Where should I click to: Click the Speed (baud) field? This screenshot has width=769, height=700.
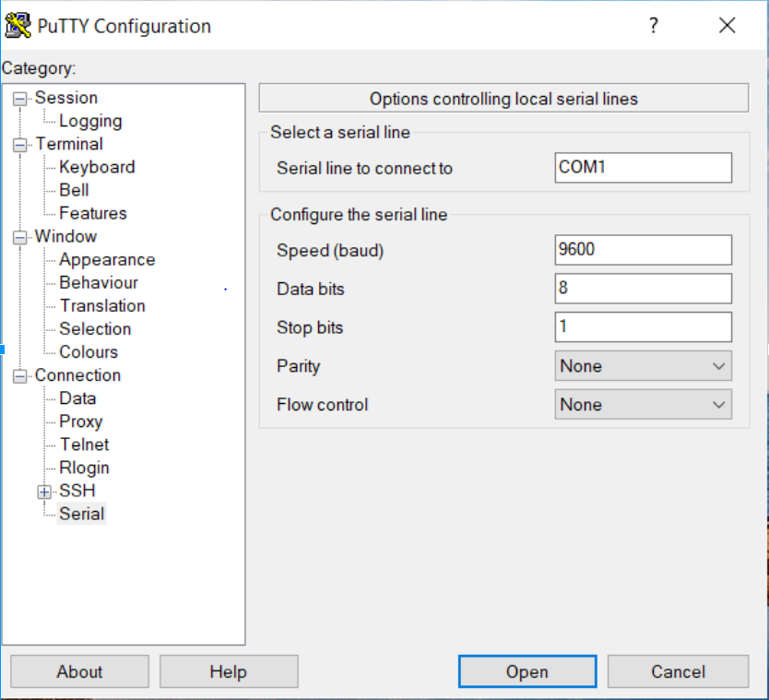click(643, 250)
